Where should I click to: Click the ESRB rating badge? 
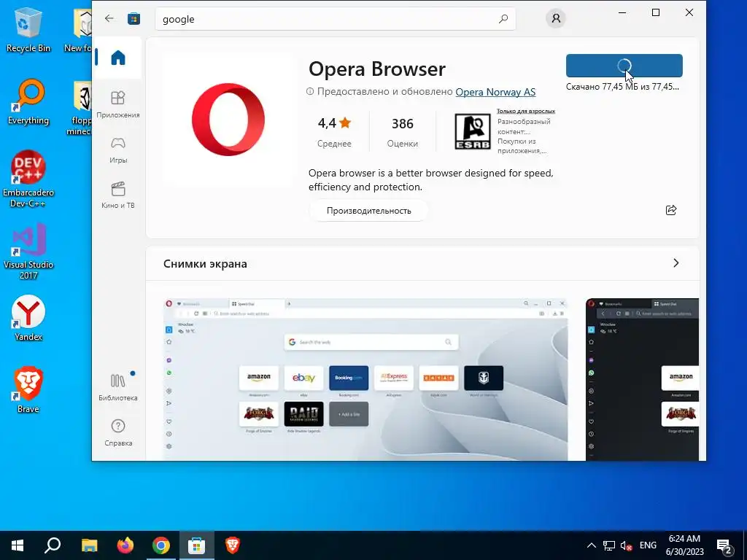472,131
